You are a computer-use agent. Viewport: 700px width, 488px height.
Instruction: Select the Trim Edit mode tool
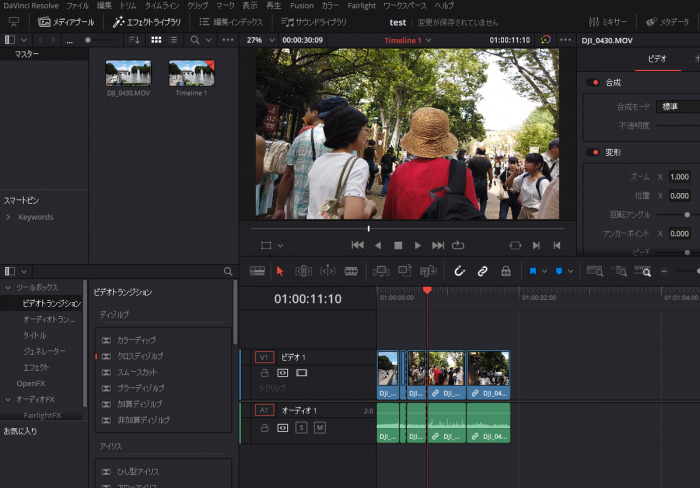(304, 271)
